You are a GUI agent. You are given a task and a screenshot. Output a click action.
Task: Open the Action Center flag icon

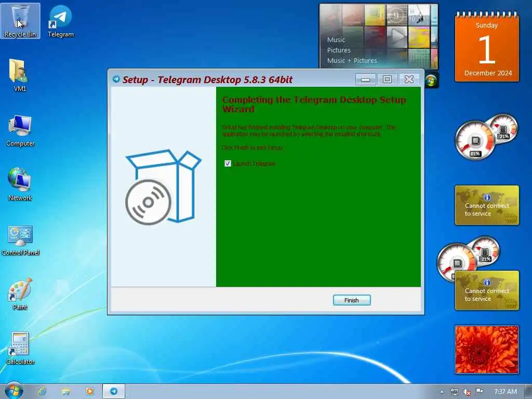click(x=479, y=392)
